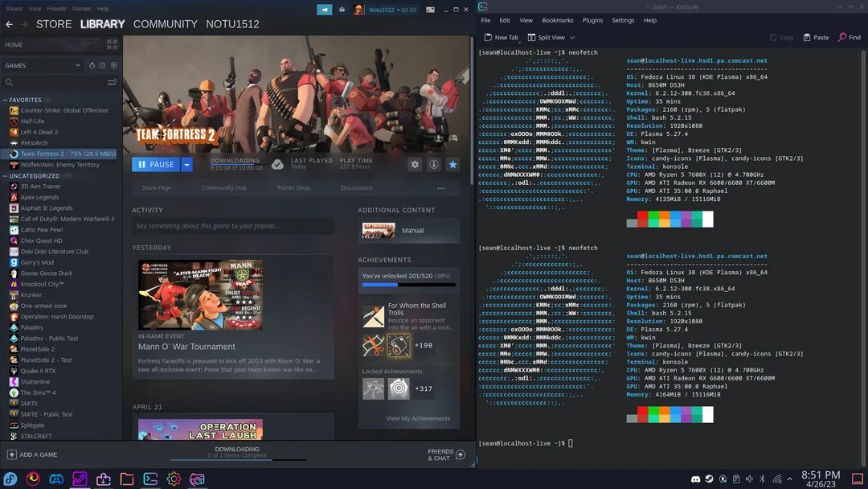Open Team Fortress 2 game settings gear icon
This screenshot has width=868, height=489.
coord(415,164)
